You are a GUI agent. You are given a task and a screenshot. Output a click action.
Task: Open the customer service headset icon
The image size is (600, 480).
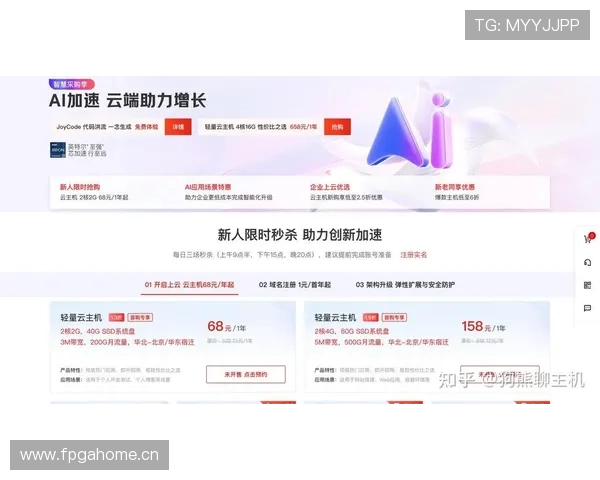pyautogui.click(x=587, y=263)
